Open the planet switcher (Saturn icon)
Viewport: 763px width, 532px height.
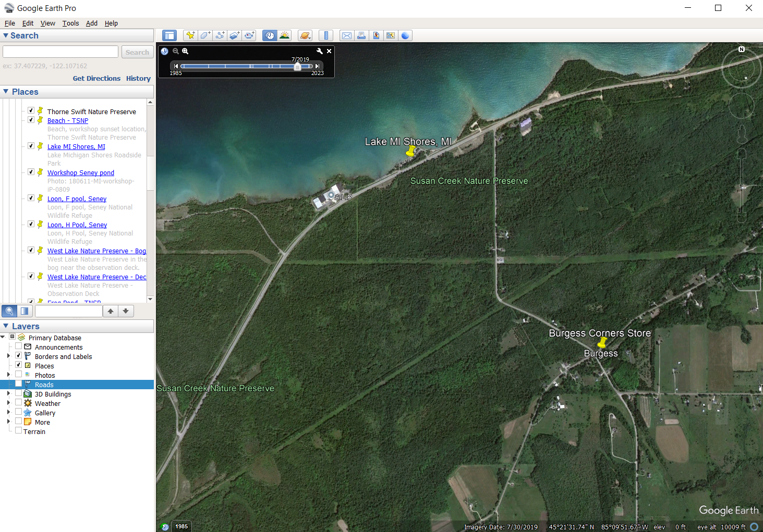[305, 35]
